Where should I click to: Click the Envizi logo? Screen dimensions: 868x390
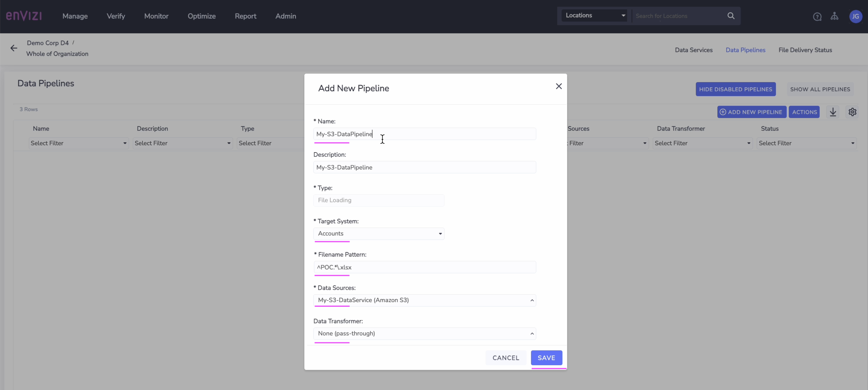point(24,16)
